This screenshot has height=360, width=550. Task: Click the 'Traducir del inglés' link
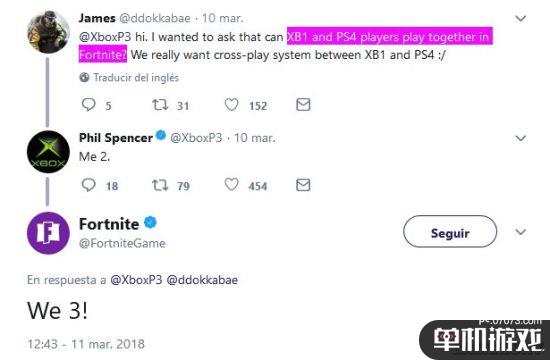(136, 78)
